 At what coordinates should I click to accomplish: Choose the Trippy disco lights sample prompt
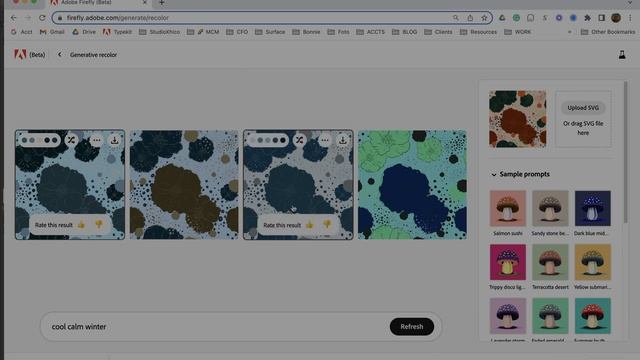click(x=508, y=267)
